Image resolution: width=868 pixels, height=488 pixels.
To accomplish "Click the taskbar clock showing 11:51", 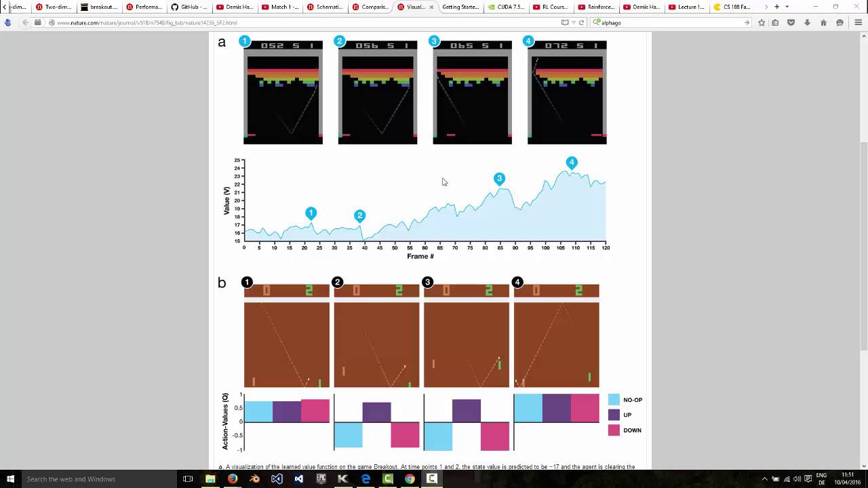I will 848,479.
